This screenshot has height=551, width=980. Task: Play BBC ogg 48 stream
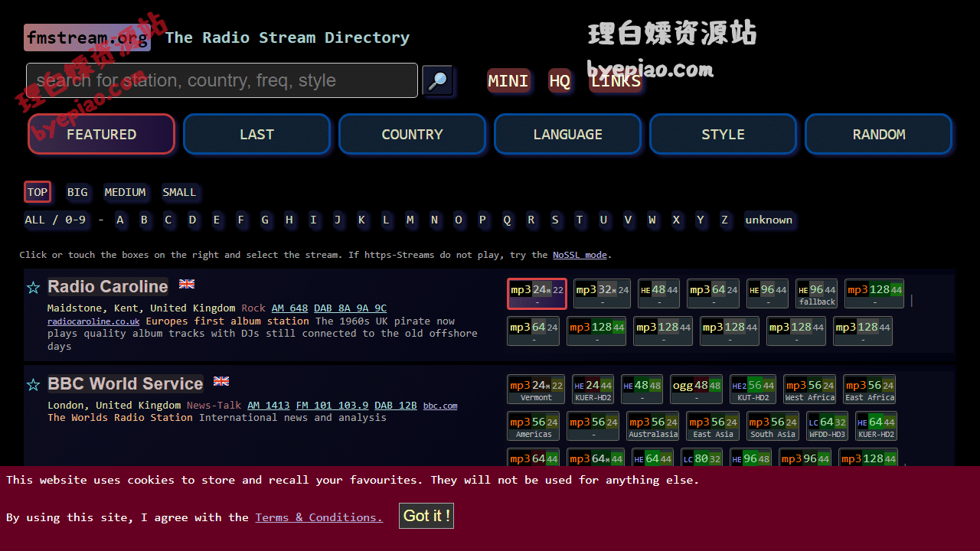696,390
